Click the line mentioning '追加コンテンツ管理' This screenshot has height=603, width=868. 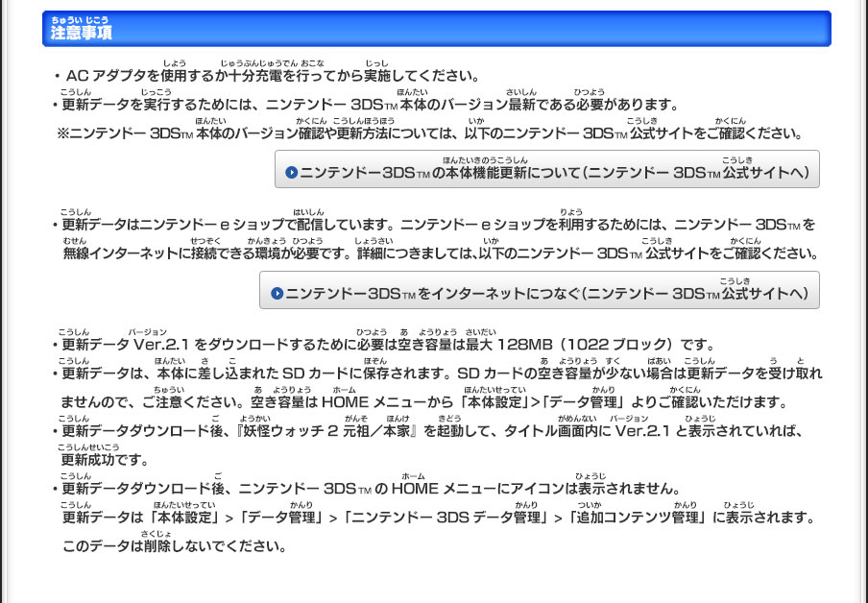[439, 518]
